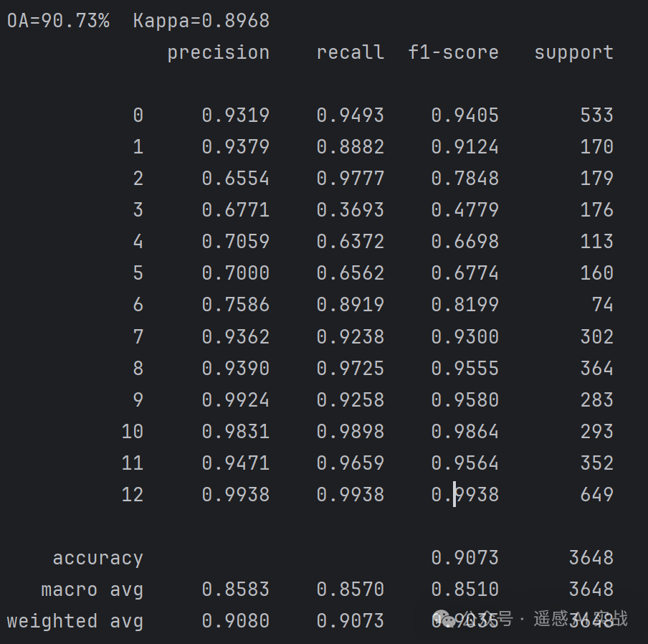648x644 pixels.
Task: Click class 7 precision 0.9362
Action: pyautogui.click(x=236, y=336)
